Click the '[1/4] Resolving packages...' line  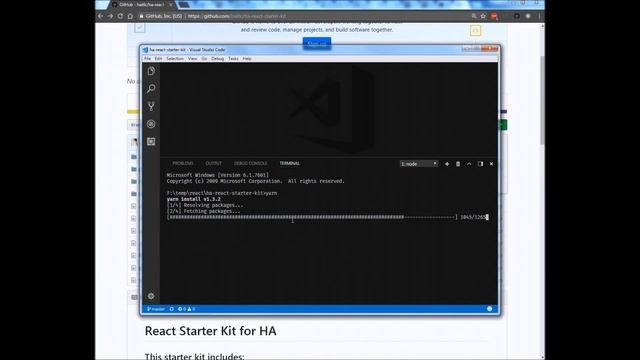[205, 205]
